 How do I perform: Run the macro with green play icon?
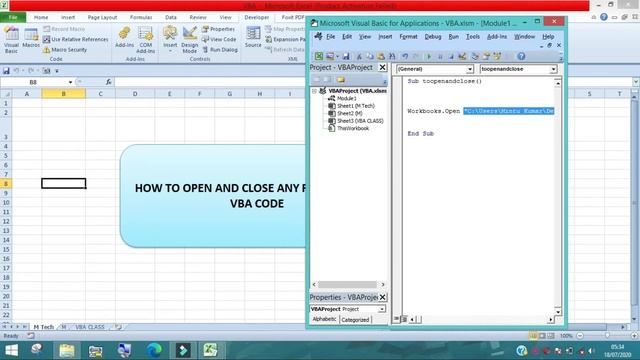[429, 56]
